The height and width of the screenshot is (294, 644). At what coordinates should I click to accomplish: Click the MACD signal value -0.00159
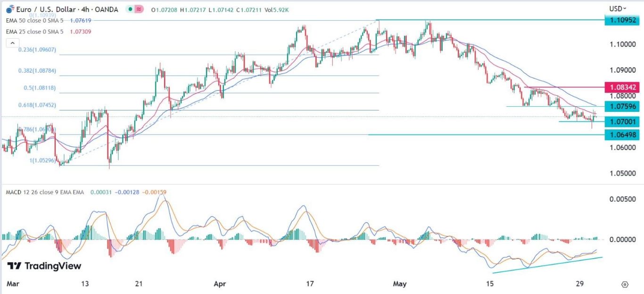pos(154,192)
